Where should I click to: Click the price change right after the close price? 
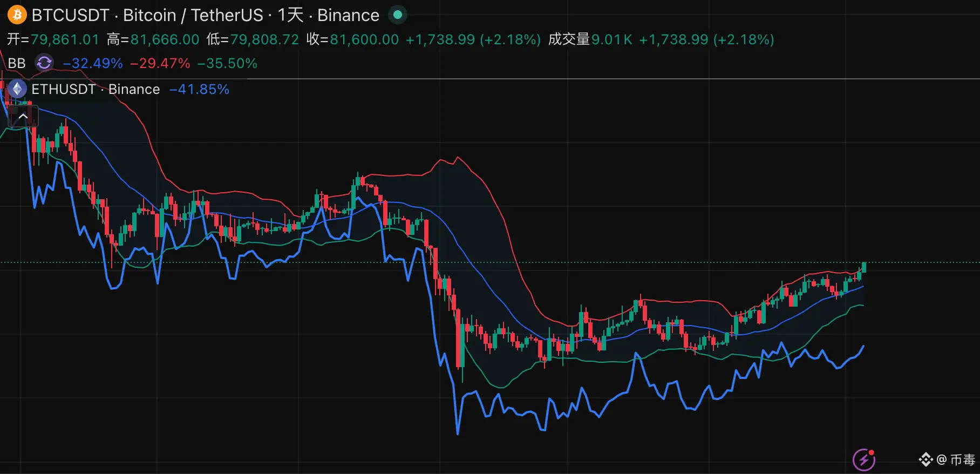pyautogui.click(x=473, y=39)
